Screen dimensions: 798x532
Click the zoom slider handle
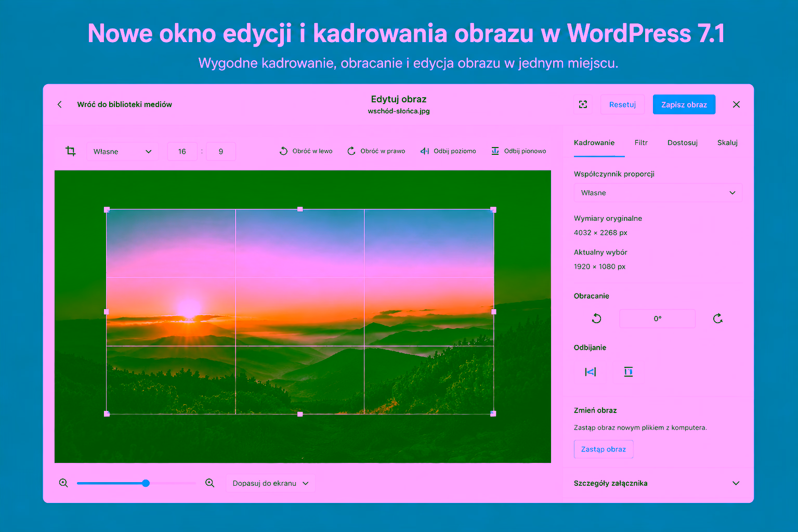[x=146, y=483]
